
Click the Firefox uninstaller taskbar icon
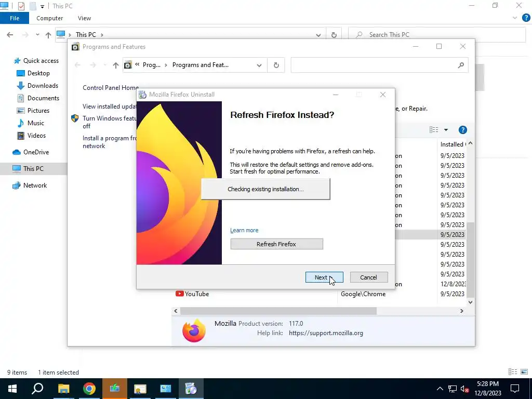[191, 389]
